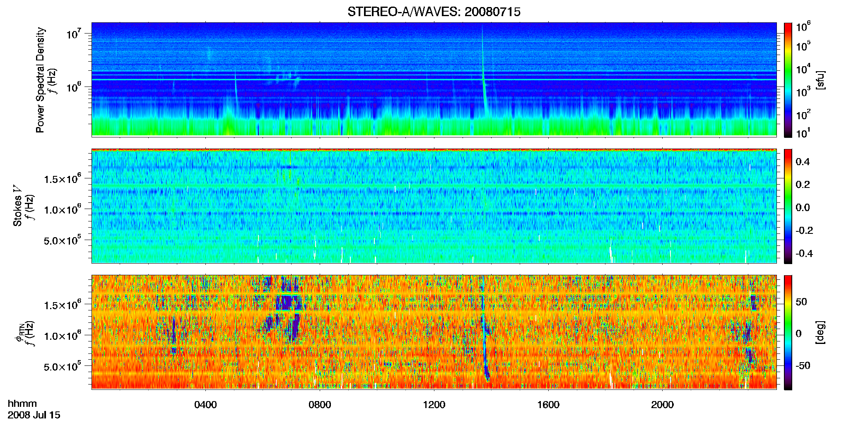Click the title STEREO-A/WAVES: 20080715

[x=434, y=12]
